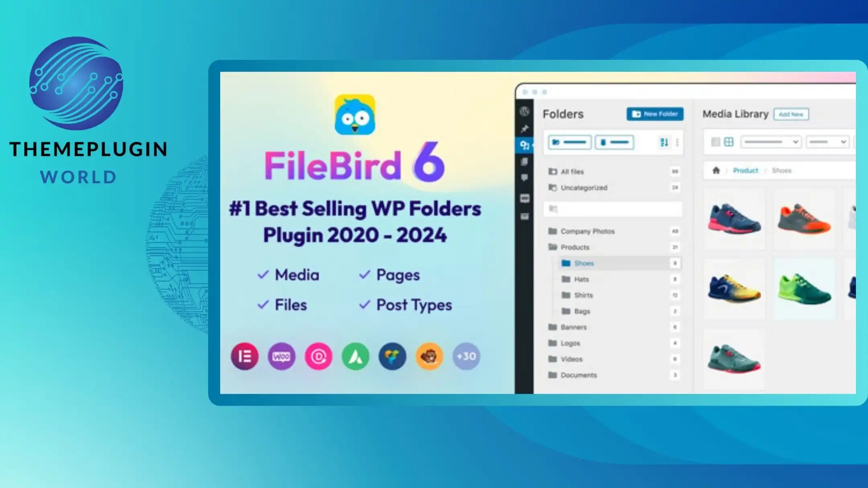Image resolution: width=868 pixels, height=488 pixels.
Task: Click the Elementor icon in integrations row
Action: coord(244,356)
